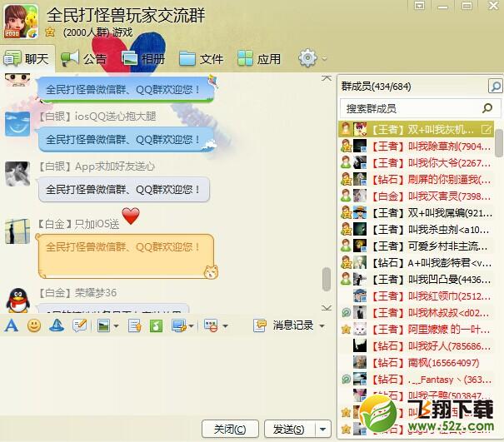The image size is (504, 442).
Task: Select member 叫我杀虫剂<a10...
Action: pyautogui.click(x=416, y=230)
